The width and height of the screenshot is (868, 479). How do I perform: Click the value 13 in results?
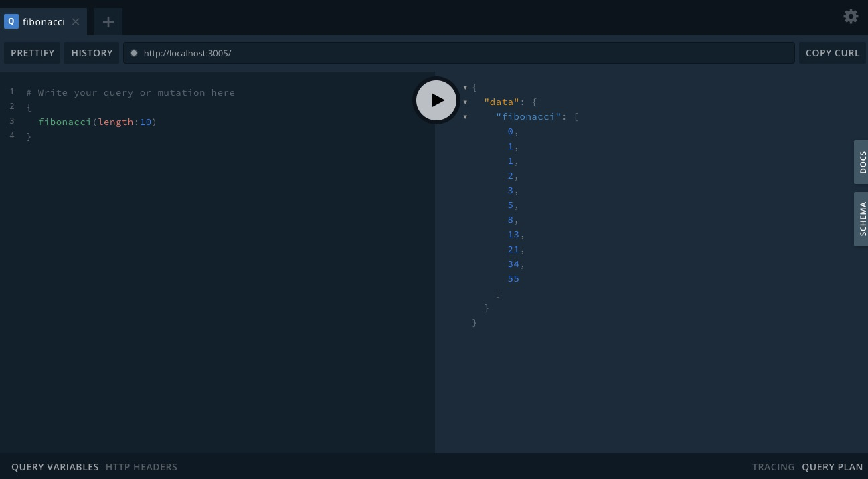point(513,234)
